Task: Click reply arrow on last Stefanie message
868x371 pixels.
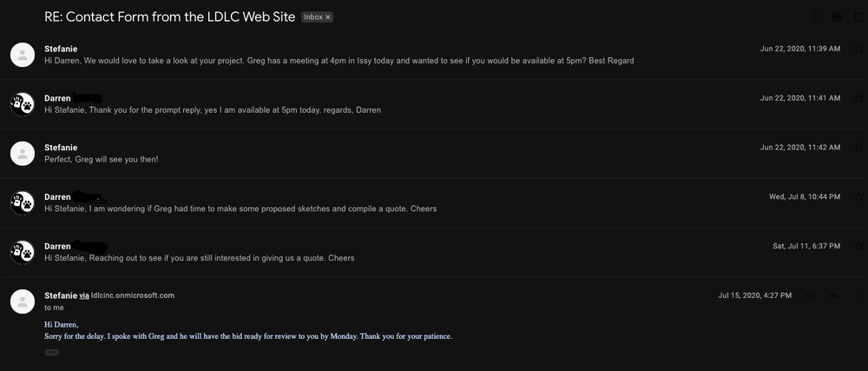Action: click(833, 295)
